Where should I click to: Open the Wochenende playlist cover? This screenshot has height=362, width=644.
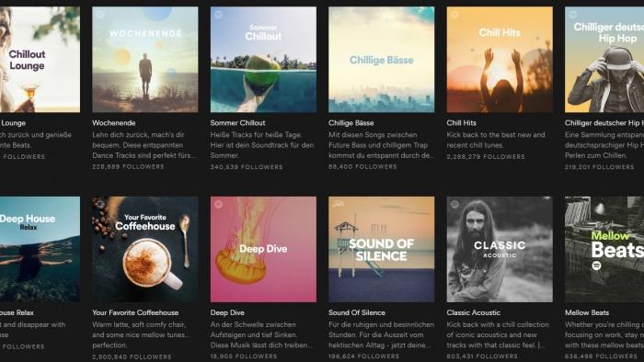click(145, 60)
